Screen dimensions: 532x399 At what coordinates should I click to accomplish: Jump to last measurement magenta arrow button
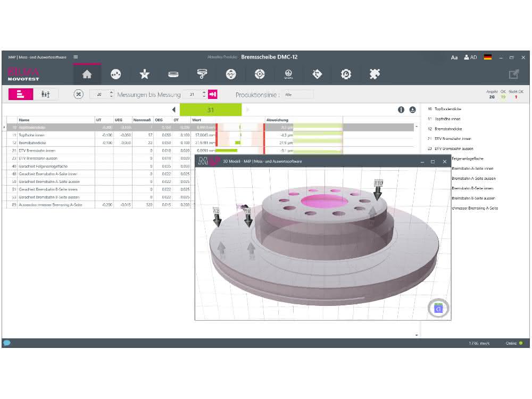[x=213, y=94]
